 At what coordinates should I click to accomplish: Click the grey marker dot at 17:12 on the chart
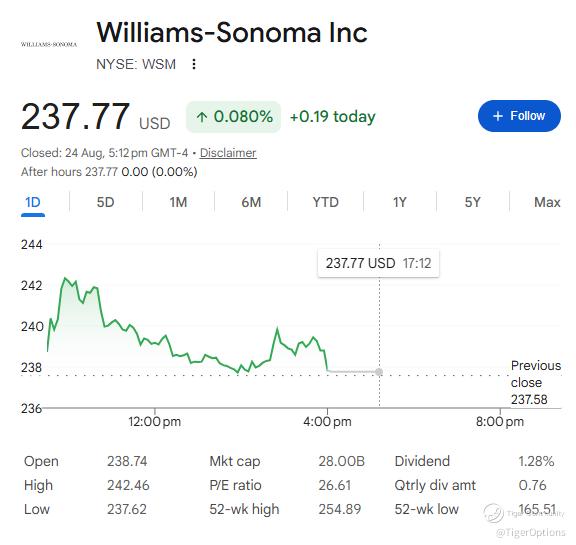(x=379, y=372)
